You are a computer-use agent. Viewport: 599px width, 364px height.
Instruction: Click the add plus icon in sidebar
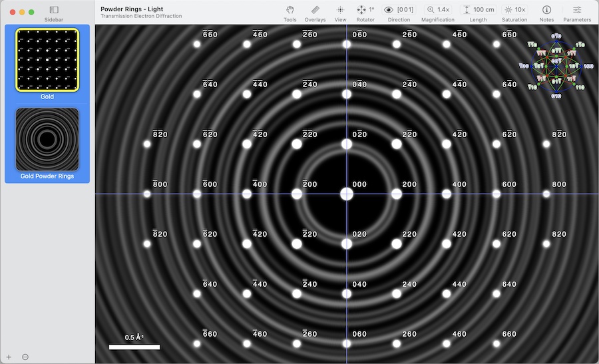coord(9,357)
